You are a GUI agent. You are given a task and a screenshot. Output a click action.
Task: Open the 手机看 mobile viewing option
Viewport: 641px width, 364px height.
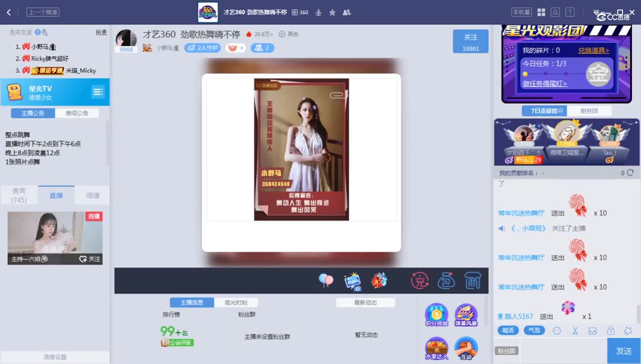521,12
